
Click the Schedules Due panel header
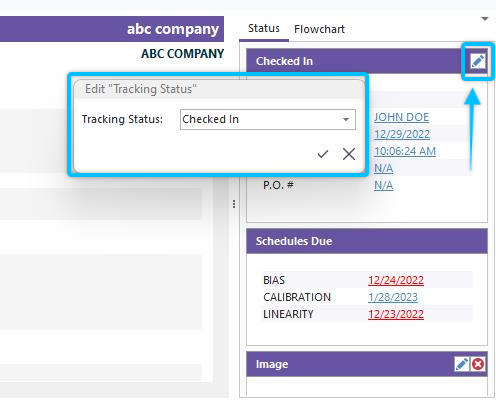click(367, 241)
